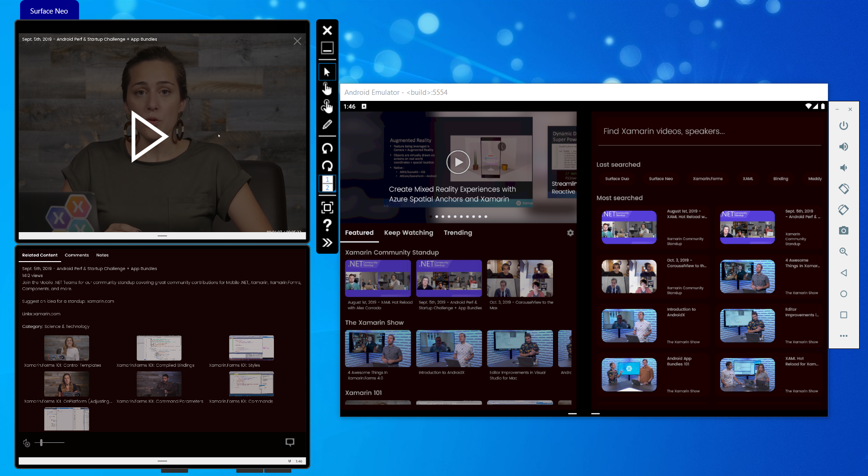
Task: Open 'Xamarin.Forms 101: Command Parameters' related video
Action: click(x=159, y=384)
